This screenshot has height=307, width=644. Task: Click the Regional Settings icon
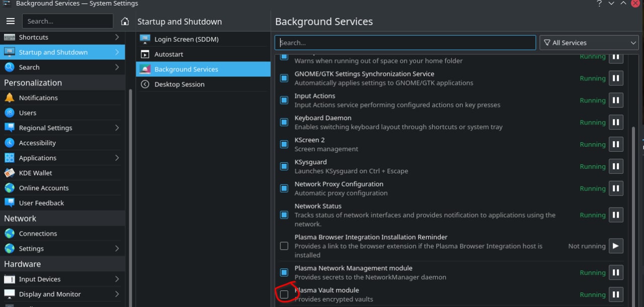(x=9, y=128)
